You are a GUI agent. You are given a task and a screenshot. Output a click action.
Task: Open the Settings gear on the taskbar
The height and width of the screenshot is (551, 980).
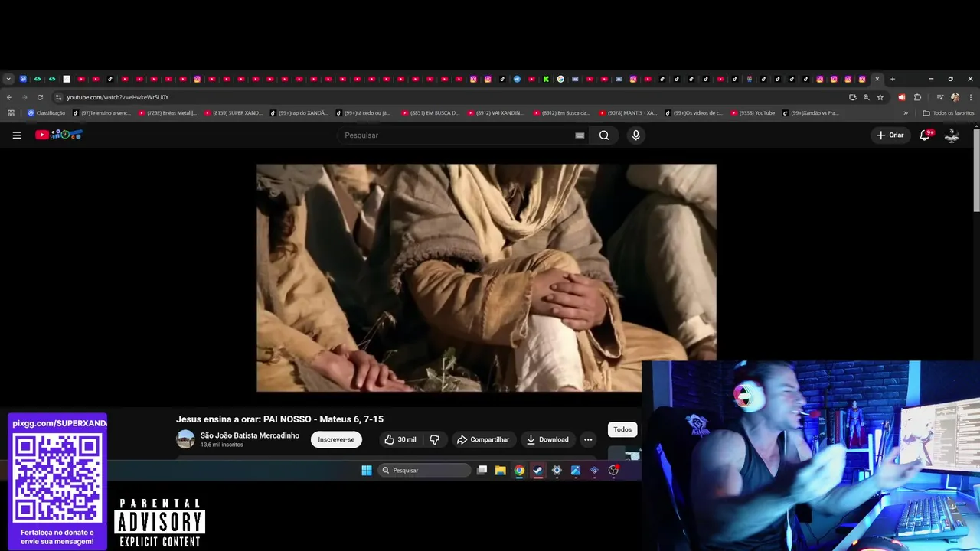coord(557,471)
